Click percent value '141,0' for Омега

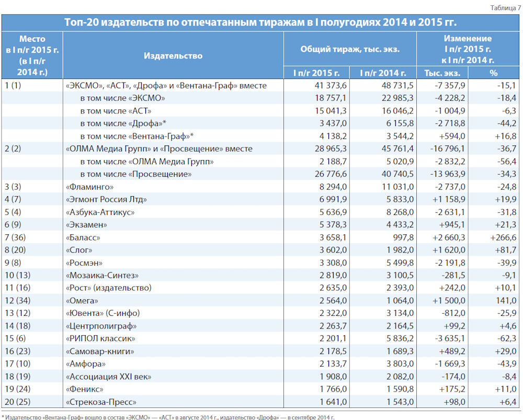tap(506, 301)
